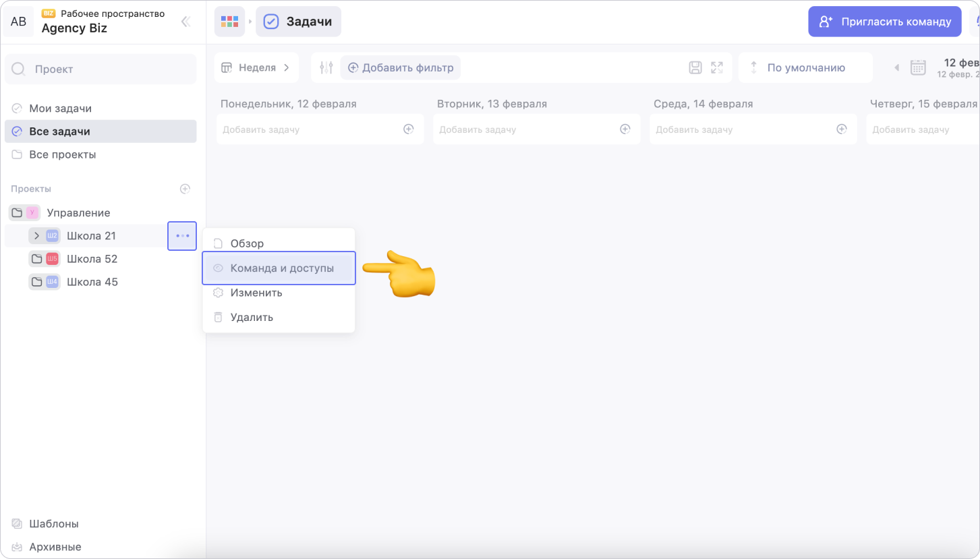Click Добавить задачу field under Четверг
980x559 pixels.
click(x=923, y=129)
